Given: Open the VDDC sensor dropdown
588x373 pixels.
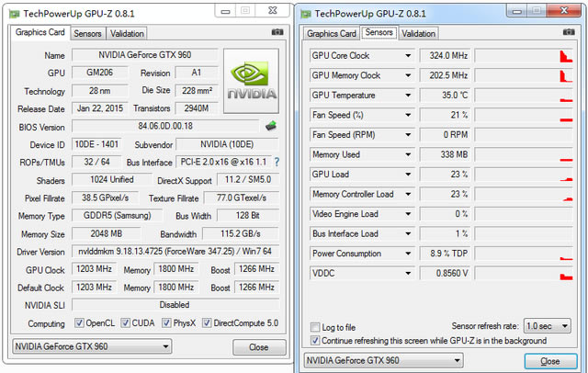Looking at the screenshot, I should click(x=408, y=273).
